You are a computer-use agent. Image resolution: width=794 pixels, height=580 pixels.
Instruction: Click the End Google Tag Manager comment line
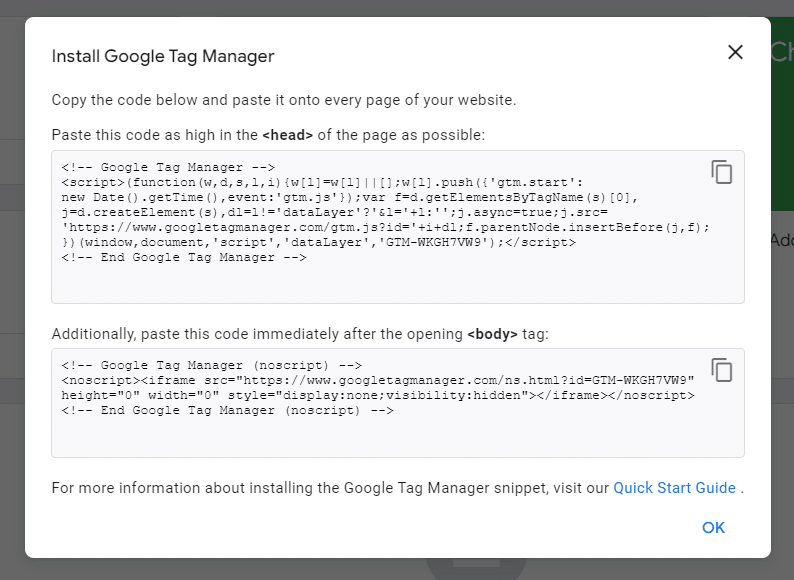[184, 257]
